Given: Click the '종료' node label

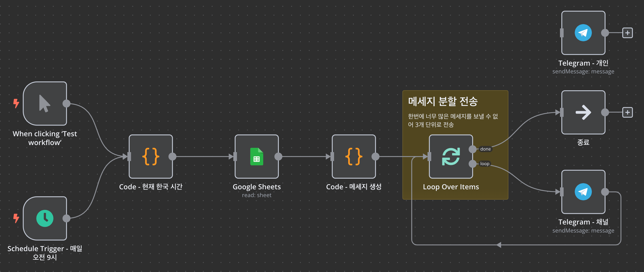Looking at the screenshot, I should coord(583,142).
